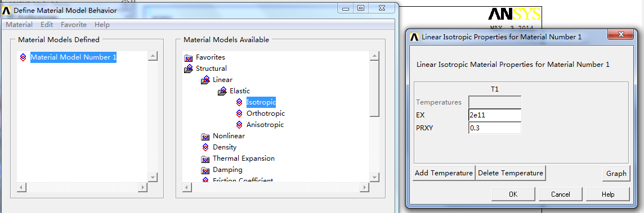Viewport: 644px width, 213px height.
Task: Expand the Nonlinear folder icon
Action: [205, 136]
